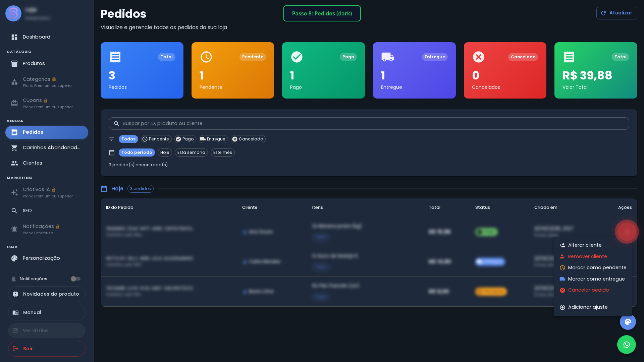
Task: Open the Personalização palette item
Action: (47, 258)
